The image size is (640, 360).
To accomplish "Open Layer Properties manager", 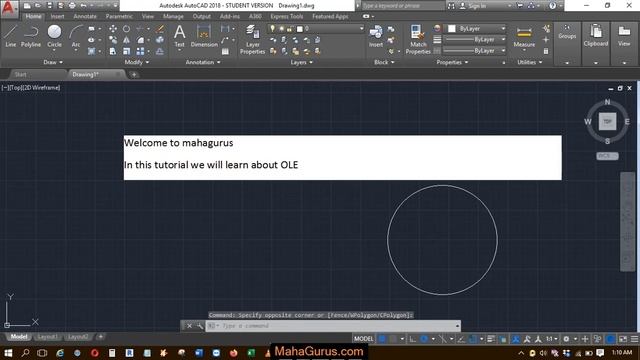I will (x=252, y=39).
